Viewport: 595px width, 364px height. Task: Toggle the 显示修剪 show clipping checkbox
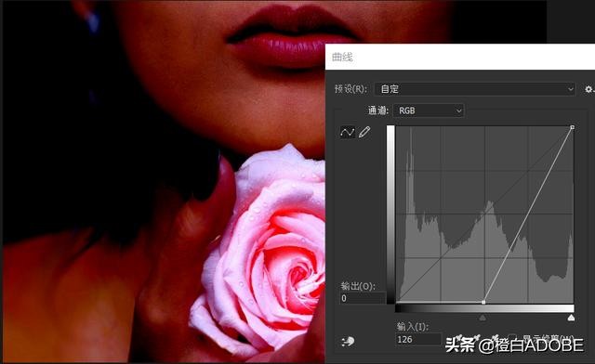[512, 337]
